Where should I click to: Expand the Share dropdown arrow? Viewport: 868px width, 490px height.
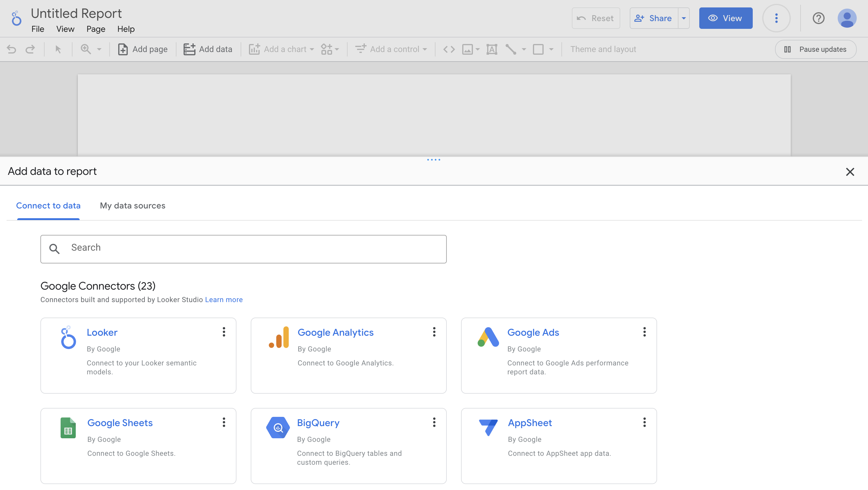point(684,18)
